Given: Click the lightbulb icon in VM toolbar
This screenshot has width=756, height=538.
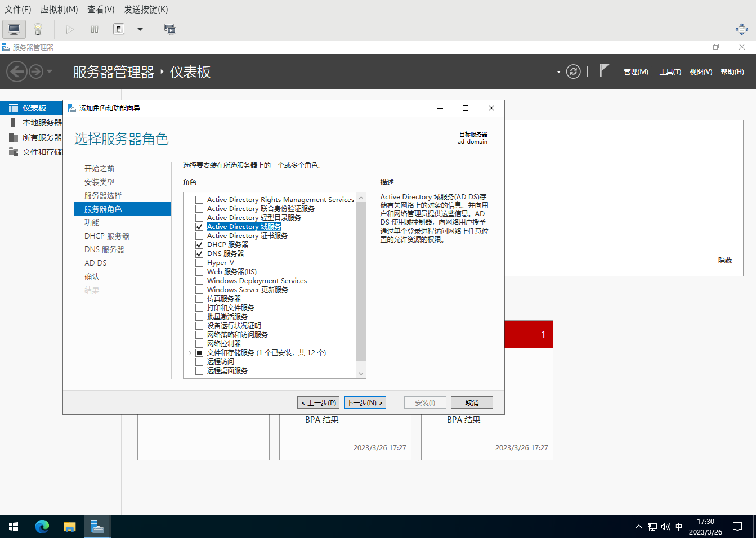Looking at the screenshot, I should pos(38,29).
